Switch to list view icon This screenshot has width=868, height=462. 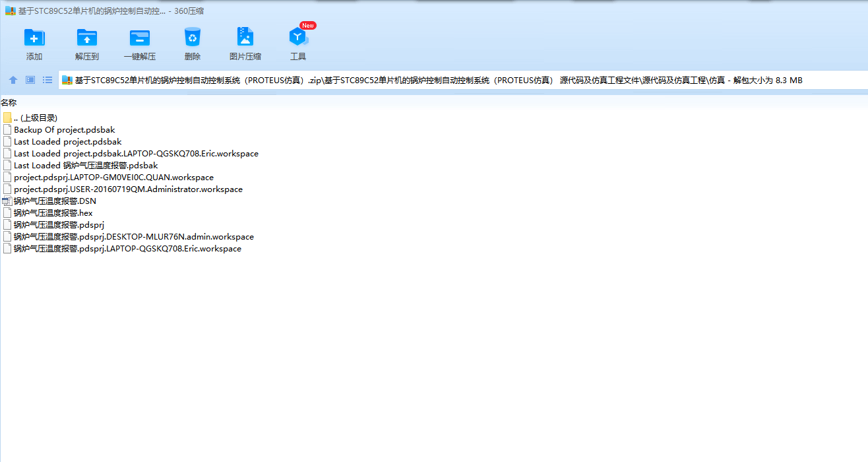click(47, 80)
